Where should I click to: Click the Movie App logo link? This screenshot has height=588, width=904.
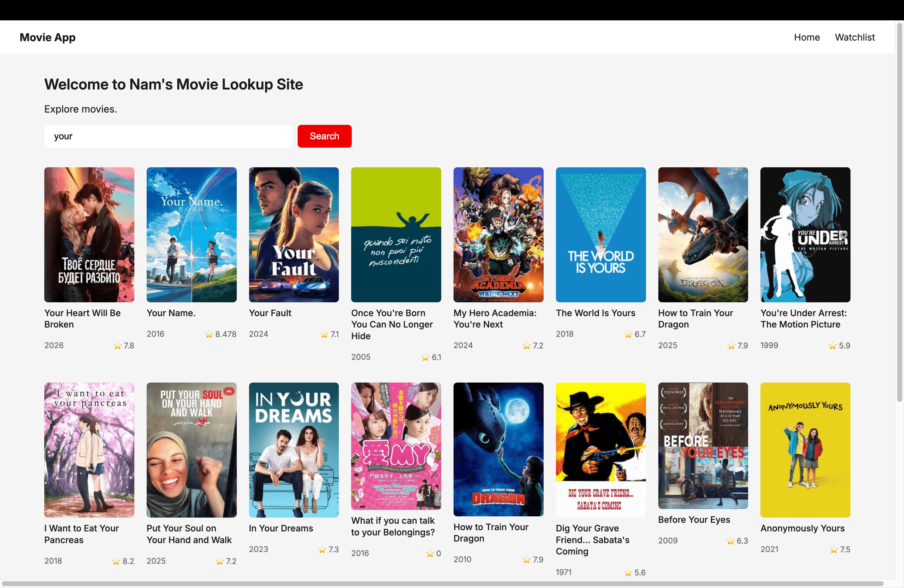coord(47,37)
